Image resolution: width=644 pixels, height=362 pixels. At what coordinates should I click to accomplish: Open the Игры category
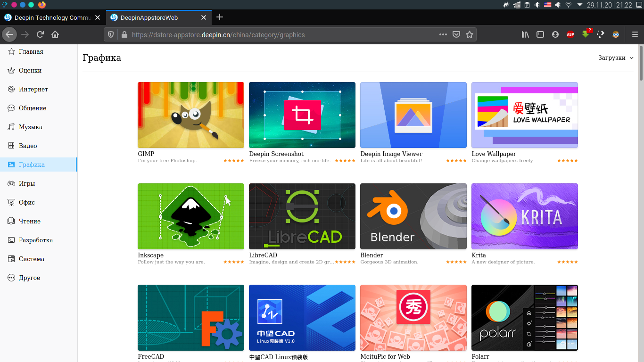[x=38, y=183]
